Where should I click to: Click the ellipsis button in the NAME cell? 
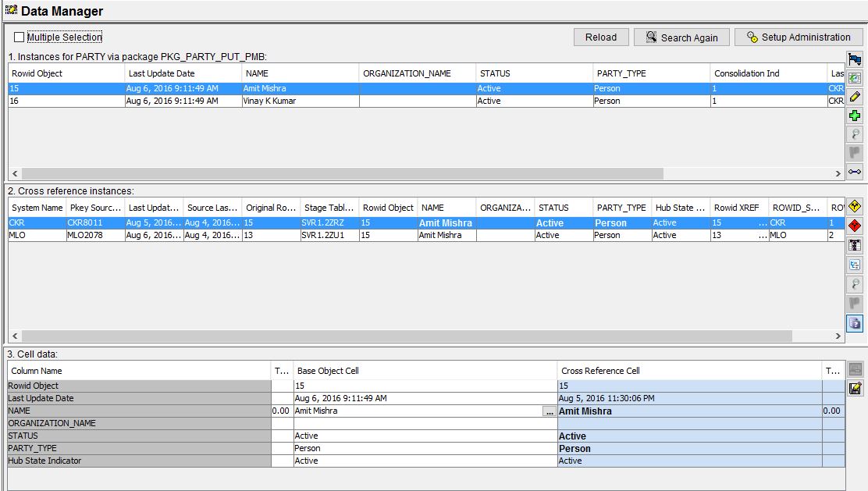coord(548,411)
